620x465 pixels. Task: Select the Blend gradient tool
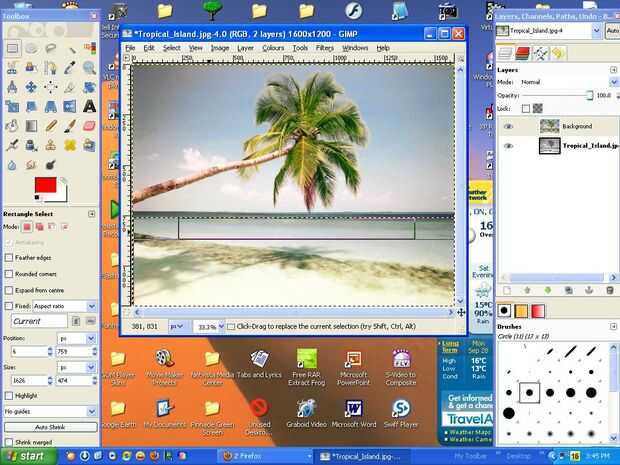[32, 126]
